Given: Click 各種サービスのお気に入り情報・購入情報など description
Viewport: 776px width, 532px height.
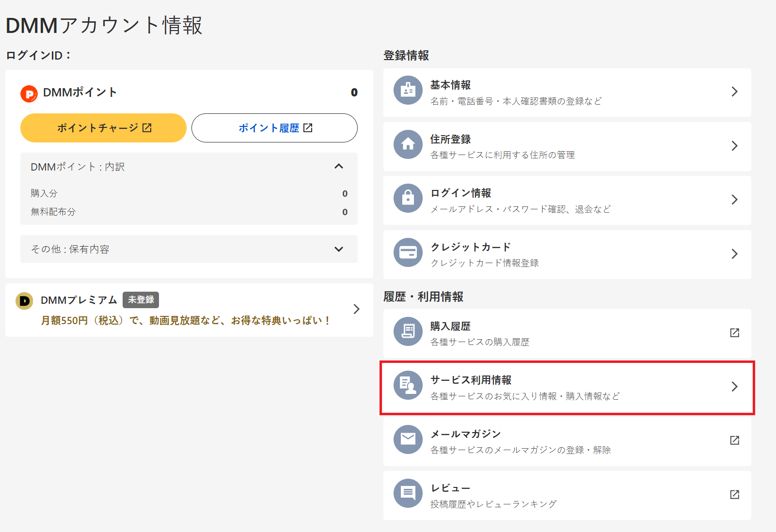Looking at the screenshot, I should [525, 396].
